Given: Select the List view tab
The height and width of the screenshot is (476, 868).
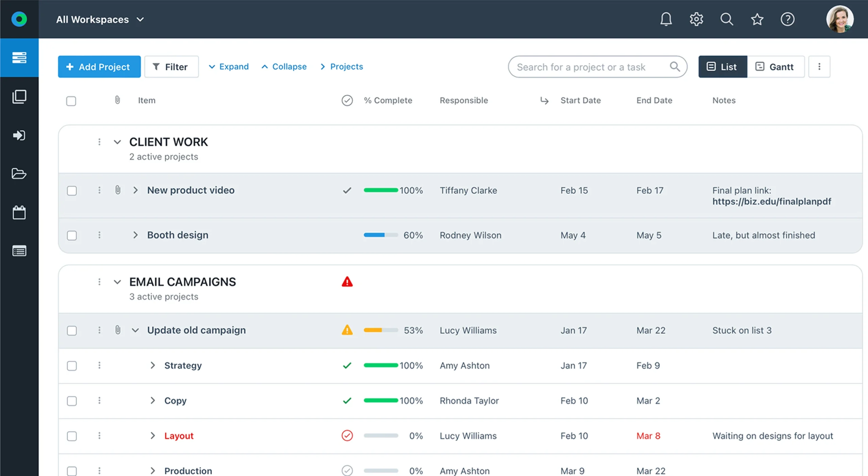Looking at the screenshot, I should [722, 67].
